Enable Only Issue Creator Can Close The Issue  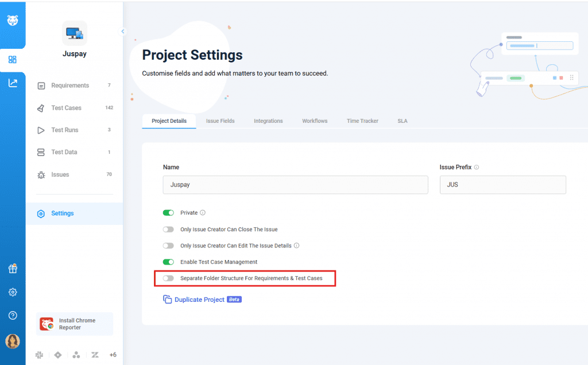pyautogui.click(x=168, y=230)
